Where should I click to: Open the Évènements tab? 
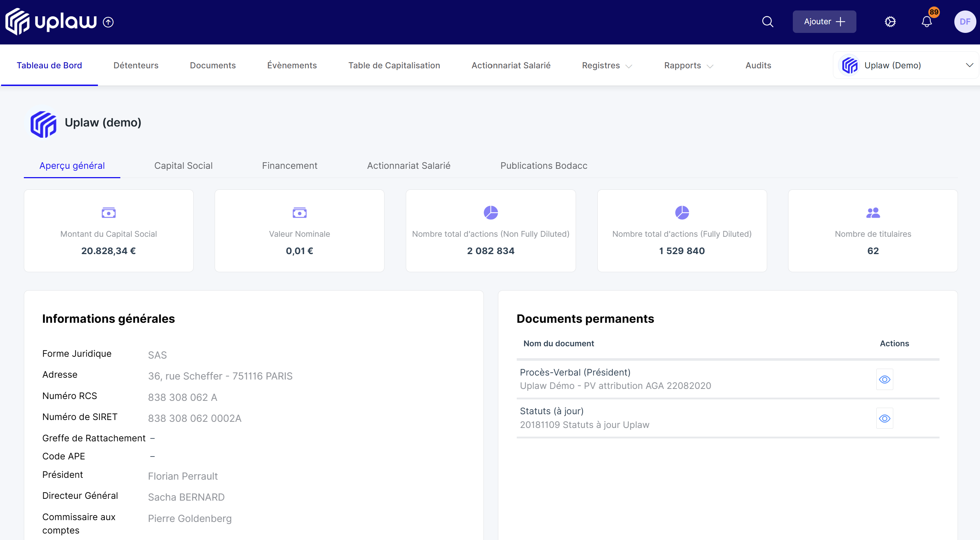click(x=292, y=65)
